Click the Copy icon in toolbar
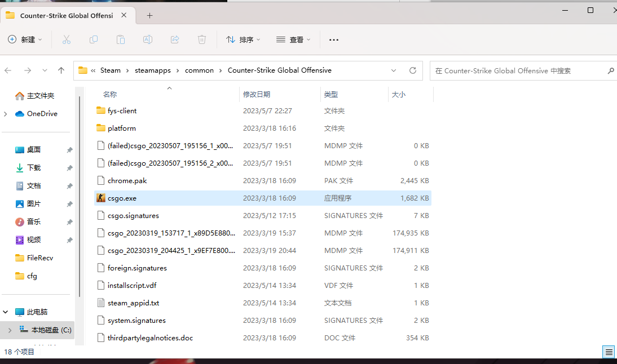 pyautogui.click(x=94, y=39)
